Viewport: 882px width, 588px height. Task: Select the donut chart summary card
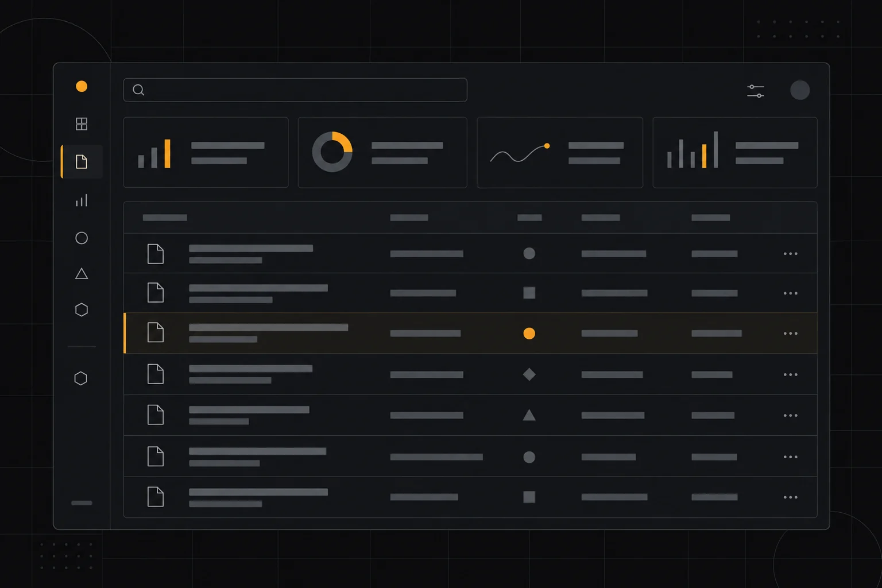(x=382, y=152)
